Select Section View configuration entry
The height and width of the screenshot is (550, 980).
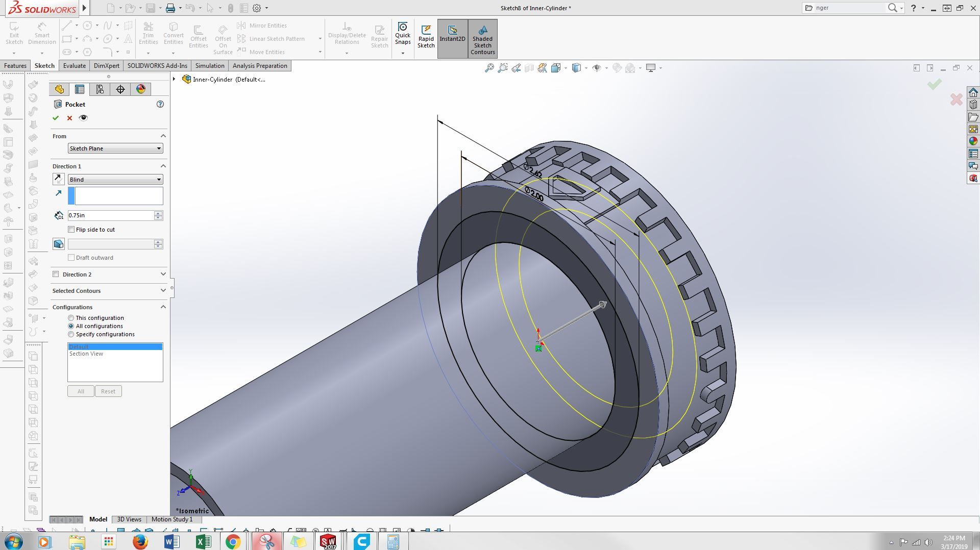tap(86, 354)
